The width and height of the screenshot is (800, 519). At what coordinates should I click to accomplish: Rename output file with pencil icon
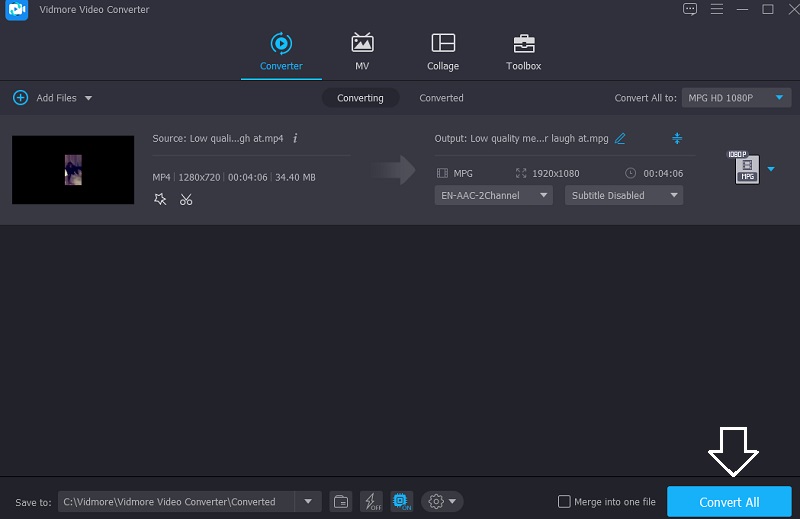[620, 138]
